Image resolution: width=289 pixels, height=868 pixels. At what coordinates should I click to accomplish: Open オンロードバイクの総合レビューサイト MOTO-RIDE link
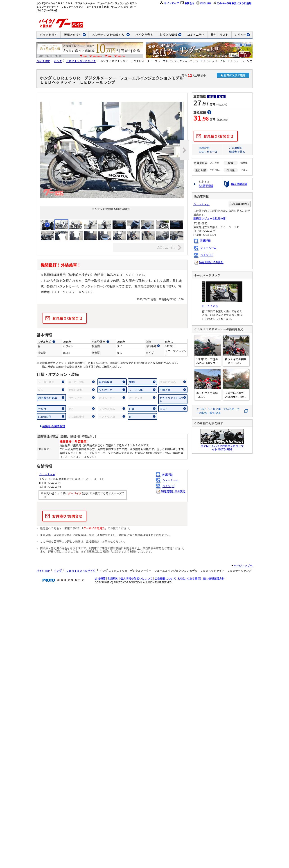222,448
